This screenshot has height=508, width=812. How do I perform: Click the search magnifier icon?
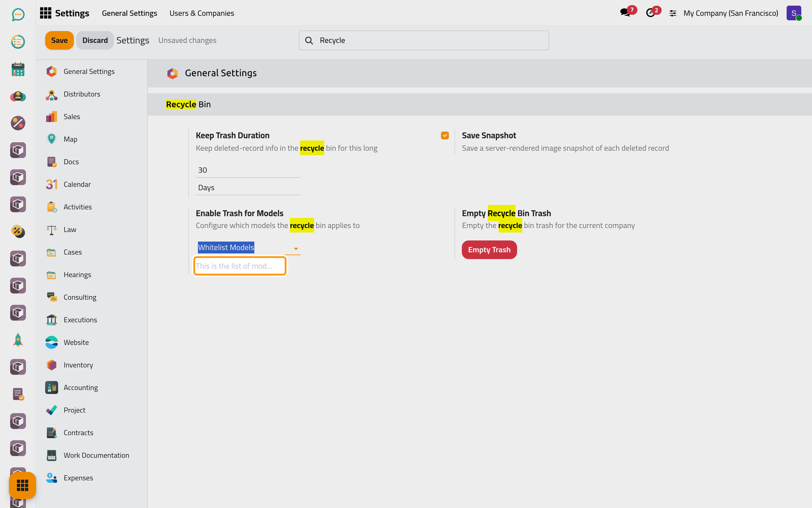[x=309, y=40]
